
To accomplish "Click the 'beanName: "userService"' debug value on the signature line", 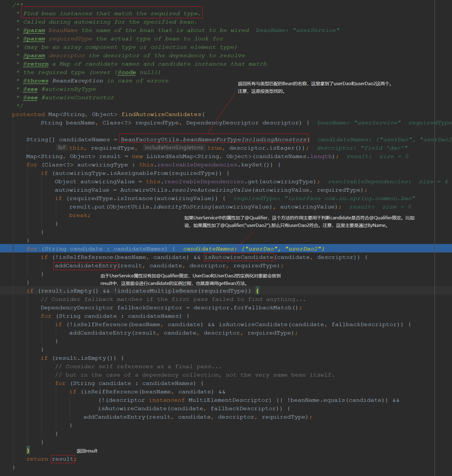I will [359, 123].
